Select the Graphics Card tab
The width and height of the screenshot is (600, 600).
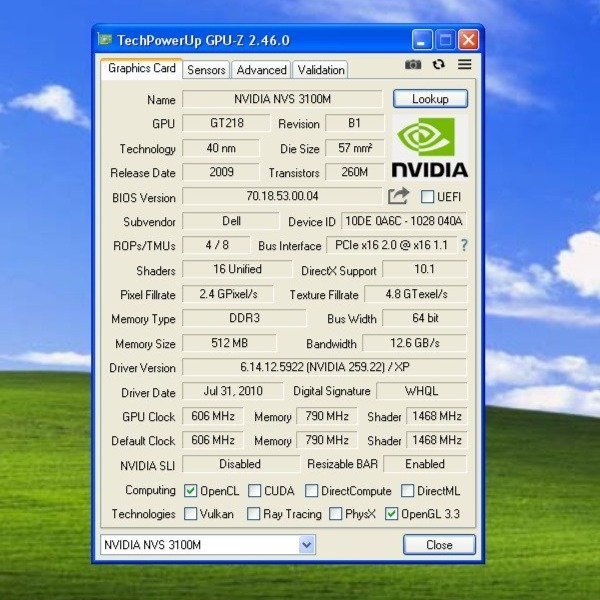[x=142, y=68]
